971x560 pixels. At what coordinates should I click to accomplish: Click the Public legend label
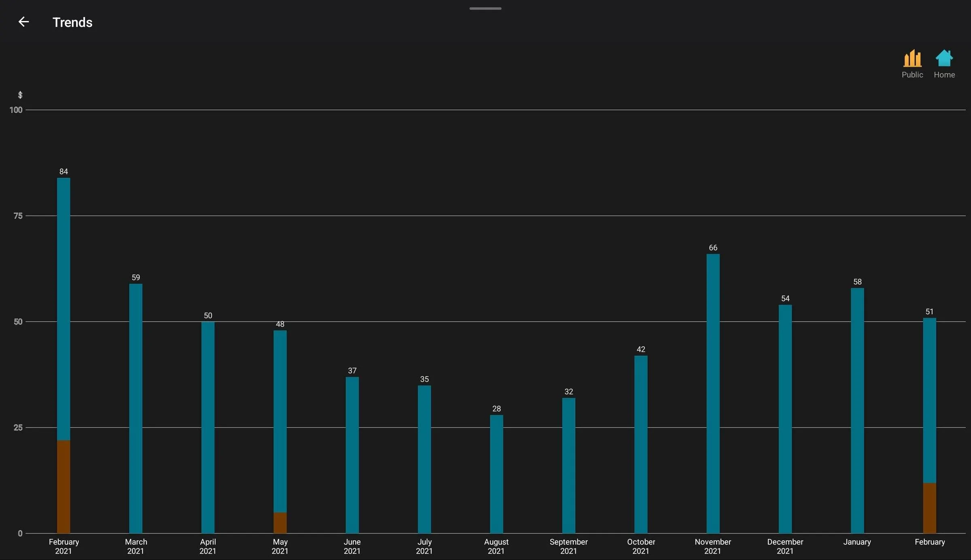pos(912,75)
